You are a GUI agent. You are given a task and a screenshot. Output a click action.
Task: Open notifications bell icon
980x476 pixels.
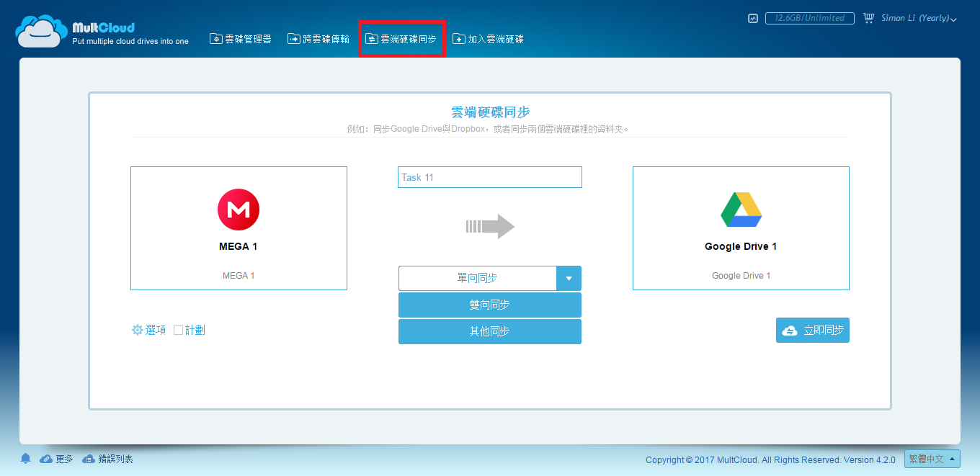tap(26, 459)
